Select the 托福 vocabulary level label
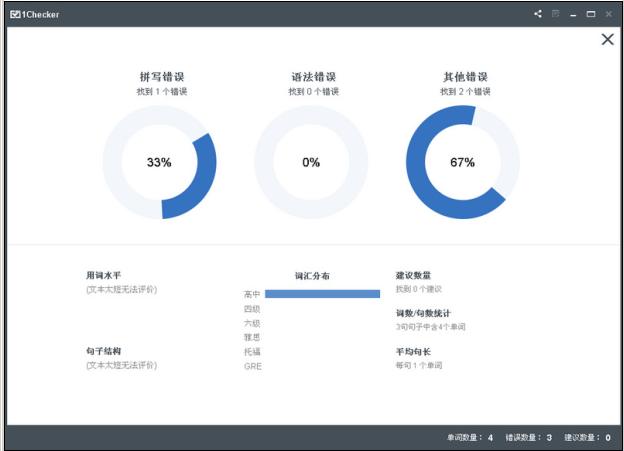624x451 pixels. (x=252, y=352)
